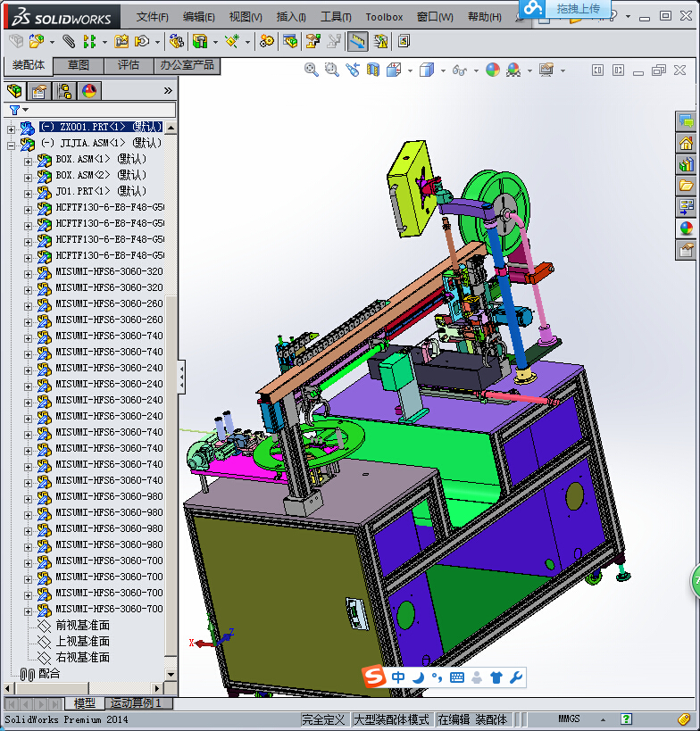Image resolution: width=700 pixels, height=731 pixels.
Task: Expand the ZX001.PRT<1> tree node
Action: click(12, 129)
